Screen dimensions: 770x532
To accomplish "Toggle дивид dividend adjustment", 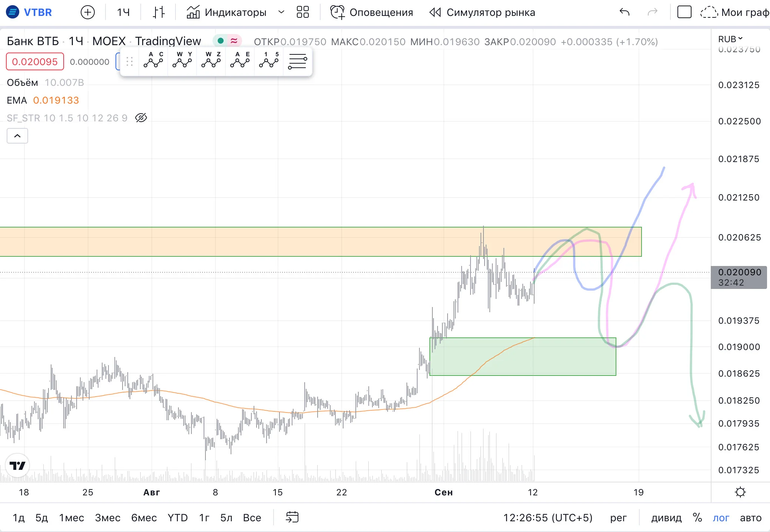I will (x=667, y=518).
